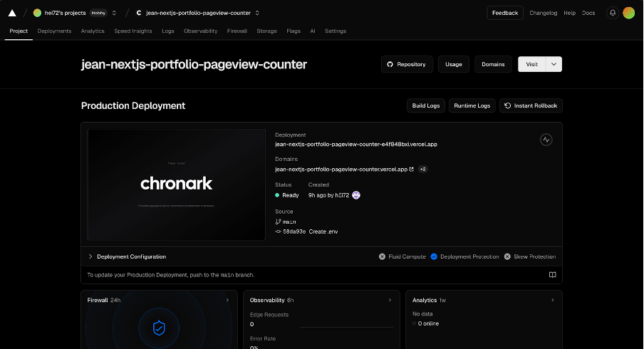The height and width of the screenshot is (349, 644).
Task: Click the '9h ago by hEI72' text
Action: pyautogui.click(x=328, y=195)
